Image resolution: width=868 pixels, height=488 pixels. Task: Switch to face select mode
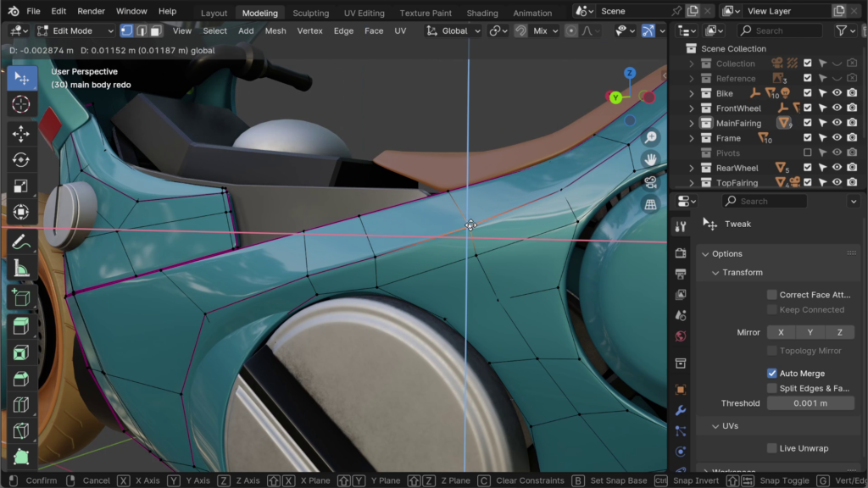157,30
